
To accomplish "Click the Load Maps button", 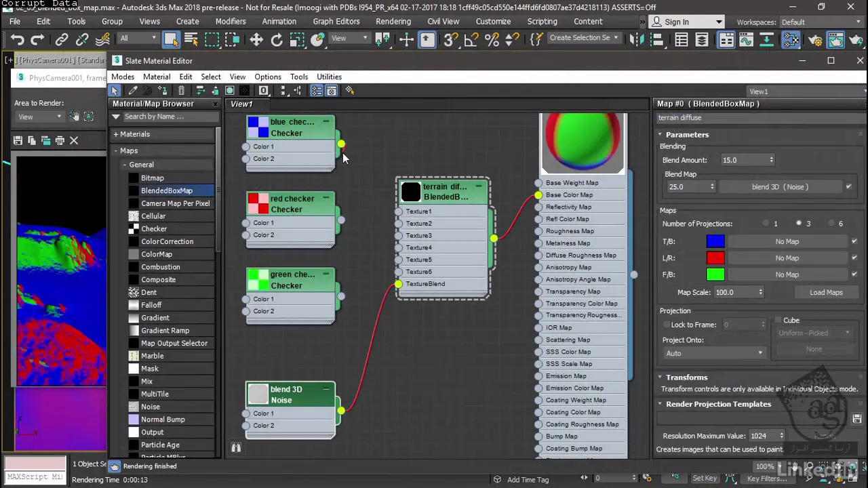I will click(x=826, y=292).
